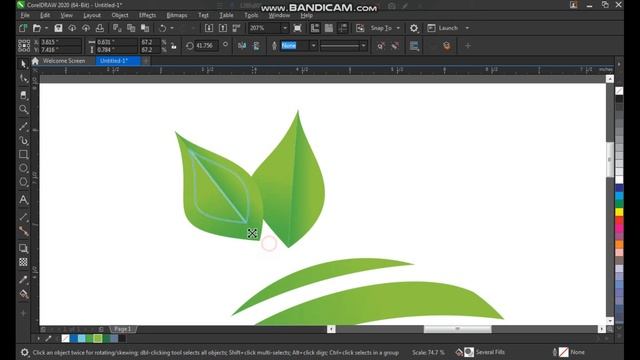Expand the Launch dropdown arrow
The width and height of the screenshot is (640, 360).
[467, 28]
